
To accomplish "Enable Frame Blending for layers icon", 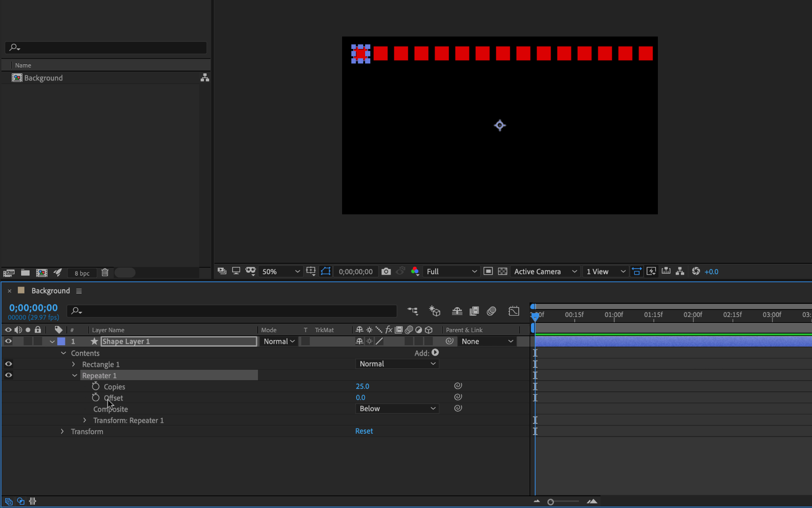I will 474,311.
